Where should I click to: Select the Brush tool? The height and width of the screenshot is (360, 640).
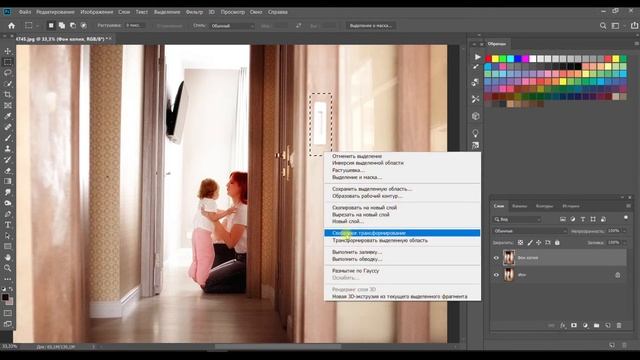pyautogui.click(x=8, y=138)
